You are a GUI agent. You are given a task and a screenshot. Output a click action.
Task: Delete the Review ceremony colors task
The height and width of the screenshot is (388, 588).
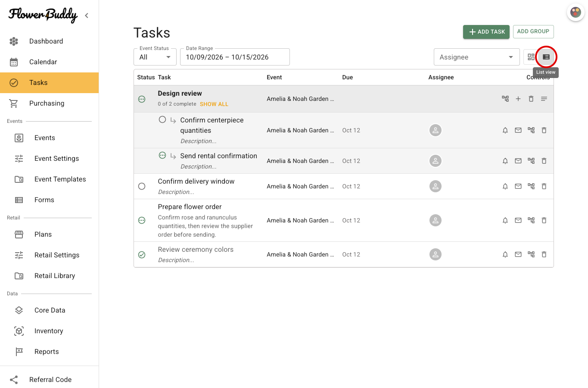(544, 254)
